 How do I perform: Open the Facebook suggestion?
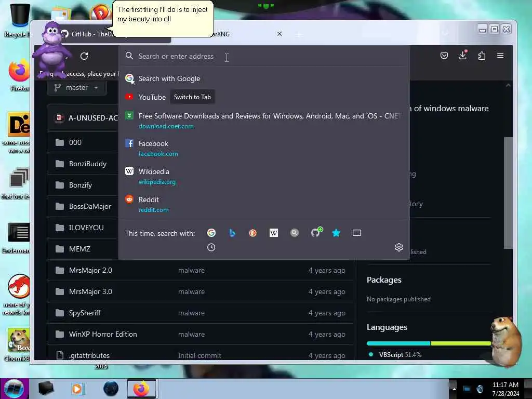pos(264,148)
